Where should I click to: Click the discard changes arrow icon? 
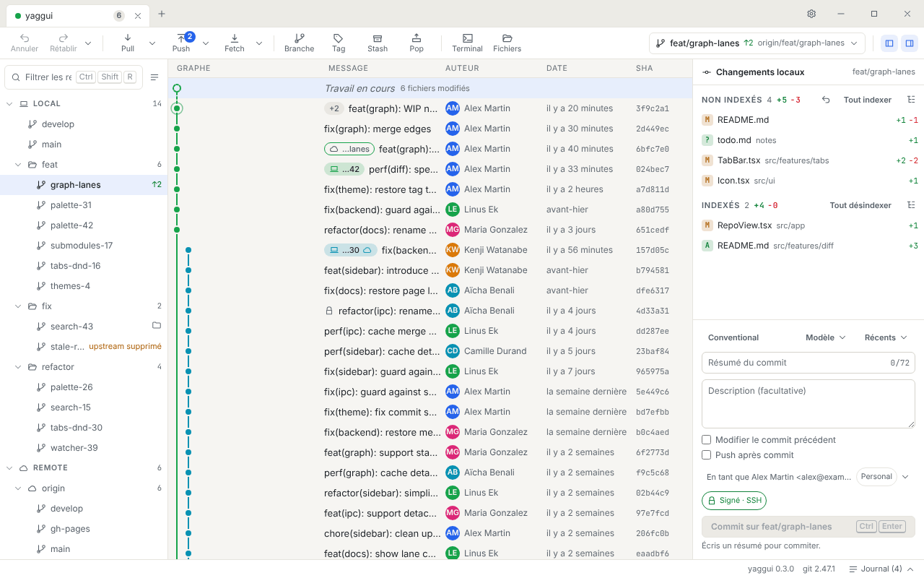826,100
